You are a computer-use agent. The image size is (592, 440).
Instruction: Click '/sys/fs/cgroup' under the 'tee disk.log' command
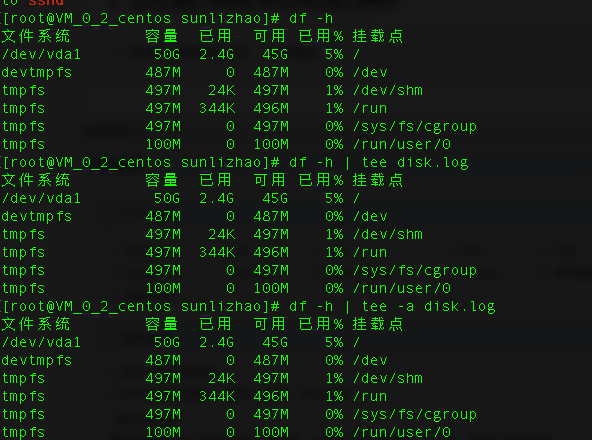point(415,271)
